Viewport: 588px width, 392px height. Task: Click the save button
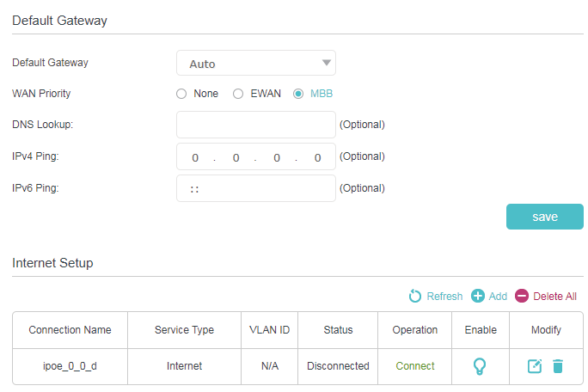[545, 217]
